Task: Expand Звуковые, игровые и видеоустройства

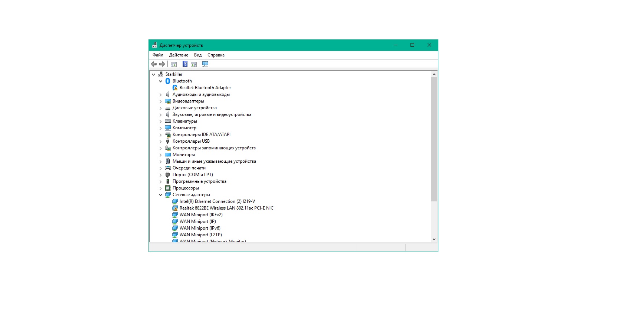Action: 160,115
